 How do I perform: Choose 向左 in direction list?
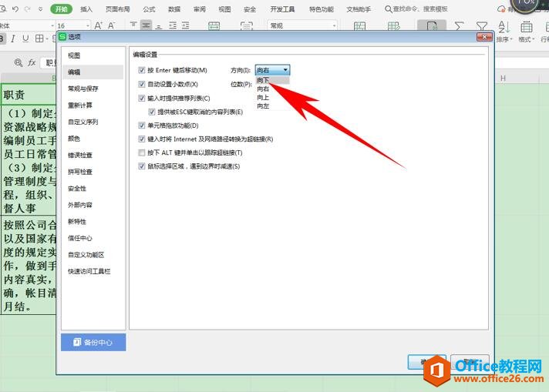(272, 106)
